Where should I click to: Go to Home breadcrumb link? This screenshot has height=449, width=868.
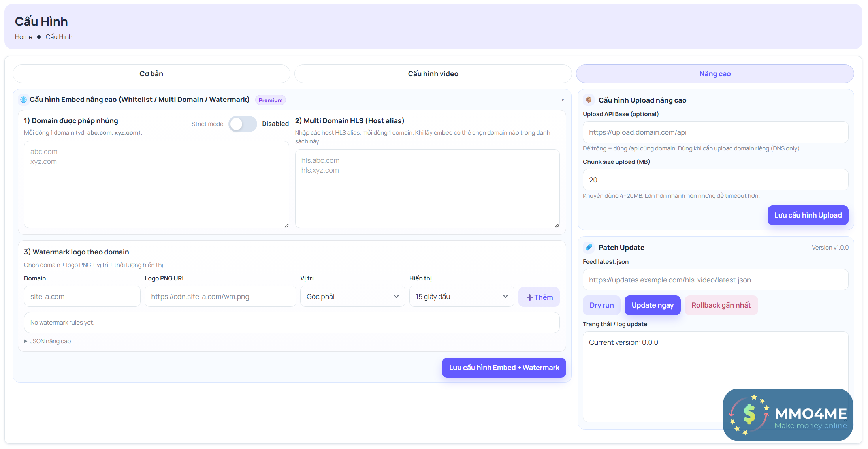[x=24, y=37]
